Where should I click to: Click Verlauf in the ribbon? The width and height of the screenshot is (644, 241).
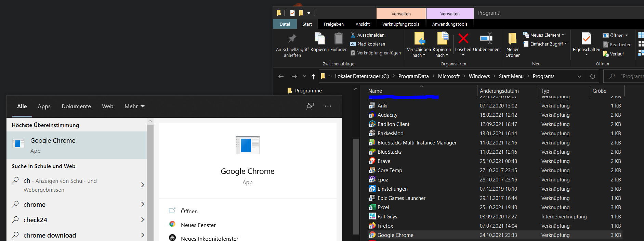[613, 54]
